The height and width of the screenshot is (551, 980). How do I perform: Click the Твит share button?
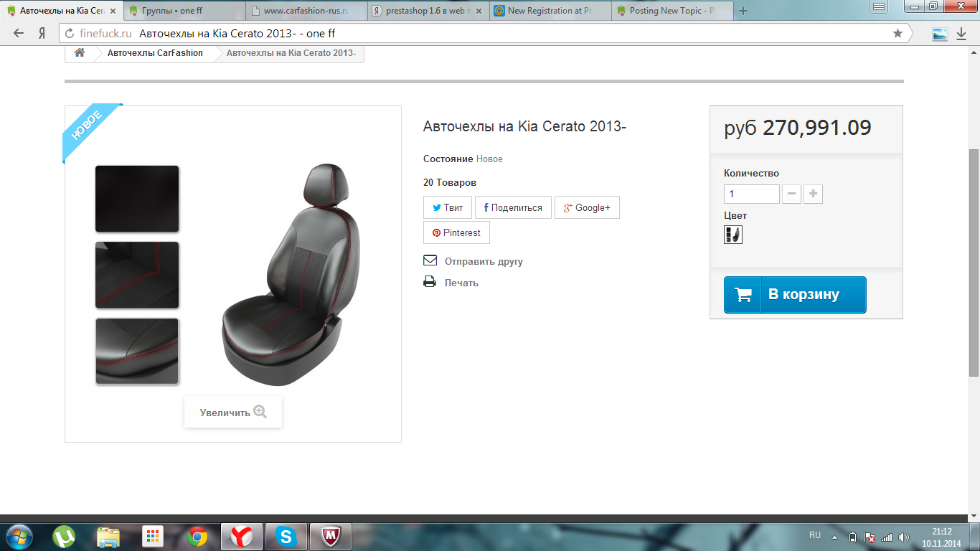pyautogui.click(x=448, y=207)
